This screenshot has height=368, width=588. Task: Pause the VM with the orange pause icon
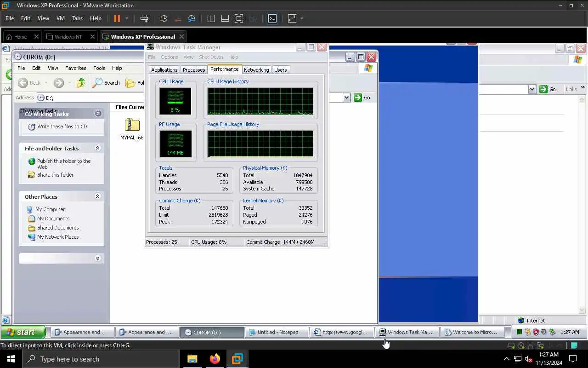coord(117,18)
